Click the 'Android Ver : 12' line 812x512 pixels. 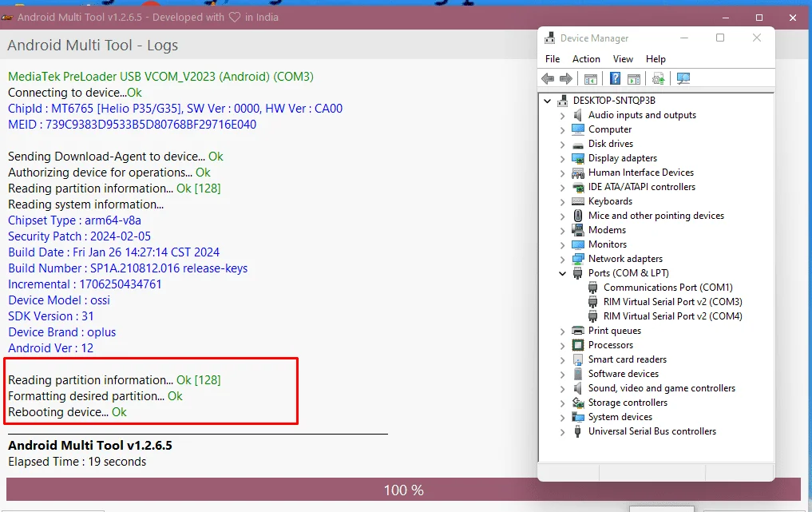pos(51,348)
